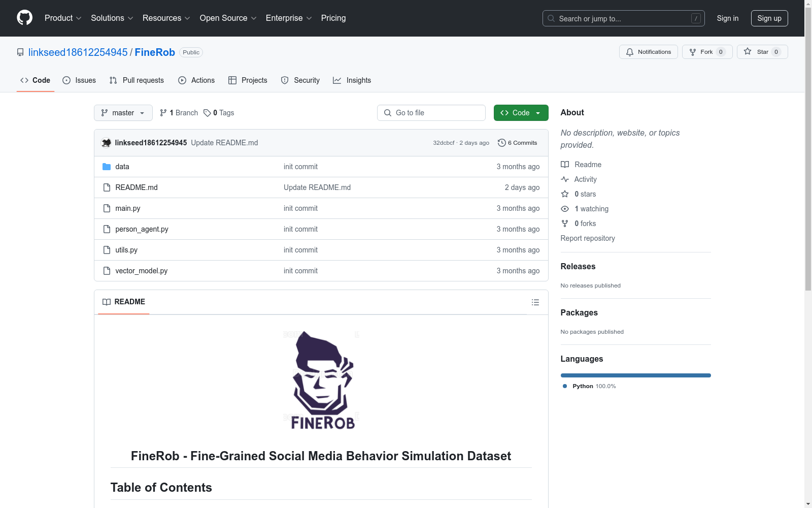Open the README.md file
This screenshot has width=812, height=508.
click(137, 187)
